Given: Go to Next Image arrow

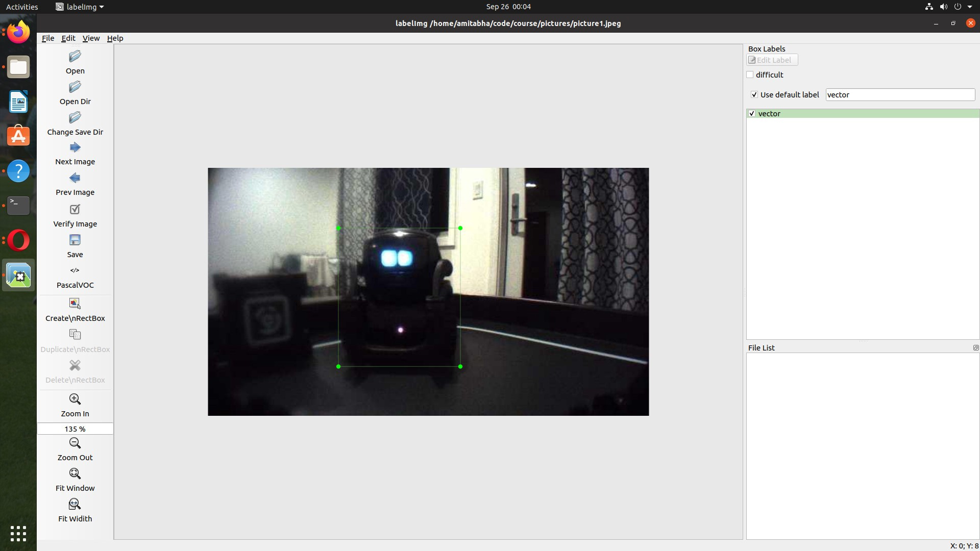Looking at the screenshot, I should coord(75,147).
